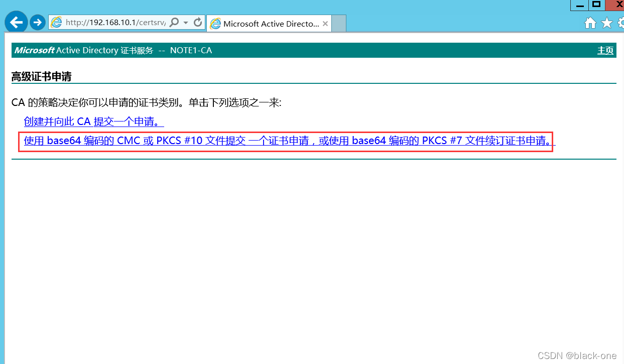
Task: Open the address bar autocomplete dropdown arrow
Action: [186, 23]
